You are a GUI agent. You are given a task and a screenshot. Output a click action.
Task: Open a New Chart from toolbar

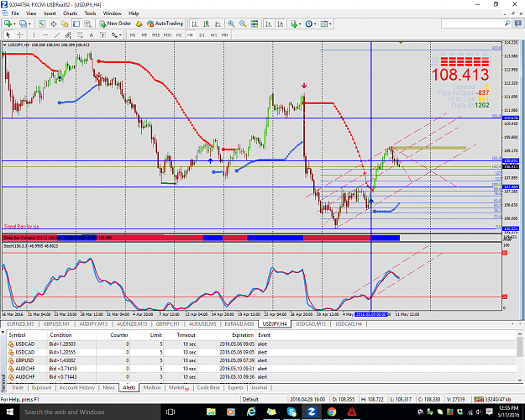8,24
